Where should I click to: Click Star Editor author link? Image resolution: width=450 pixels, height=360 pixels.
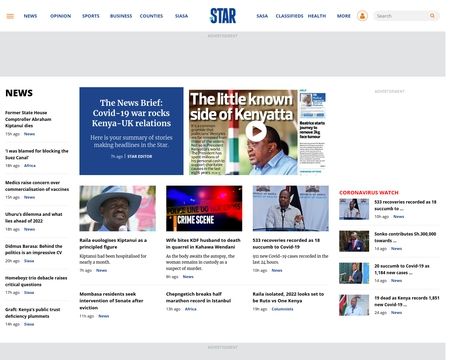click(x=139, y=156)
